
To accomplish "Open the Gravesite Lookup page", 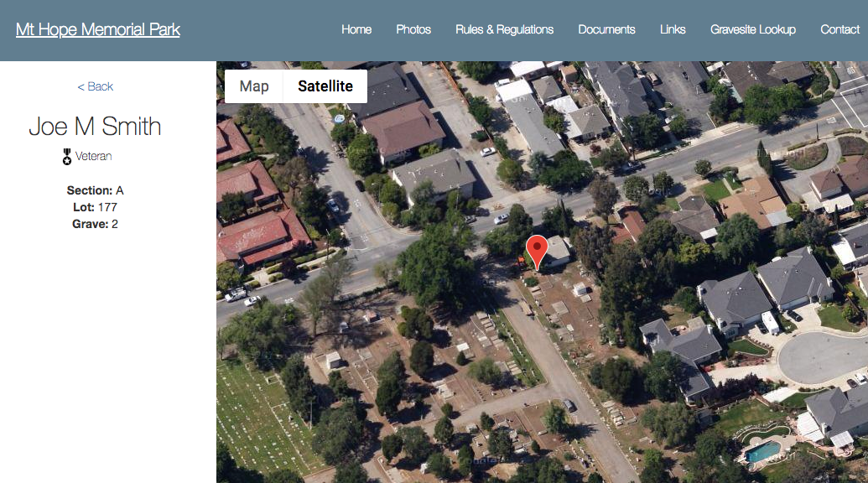I will pyautogui.click(x=753, y=29).
